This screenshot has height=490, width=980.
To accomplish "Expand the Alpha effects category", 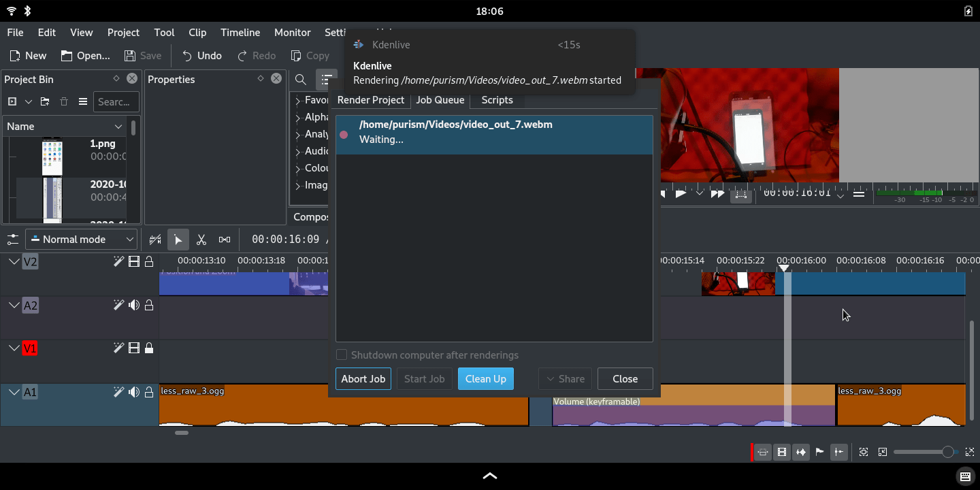I will tap(297, 118).
